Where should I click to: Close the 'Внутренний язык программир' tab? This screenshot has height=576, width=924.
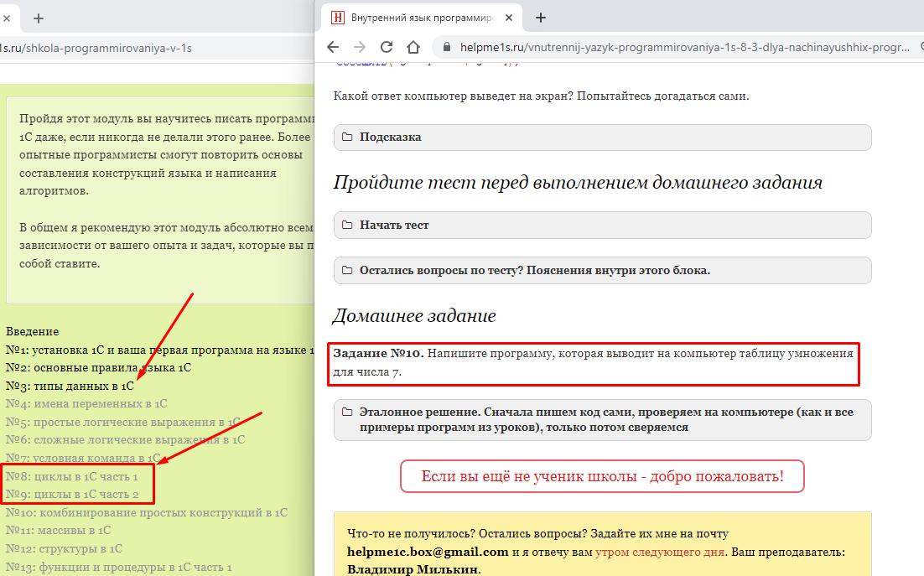(509, 18)
